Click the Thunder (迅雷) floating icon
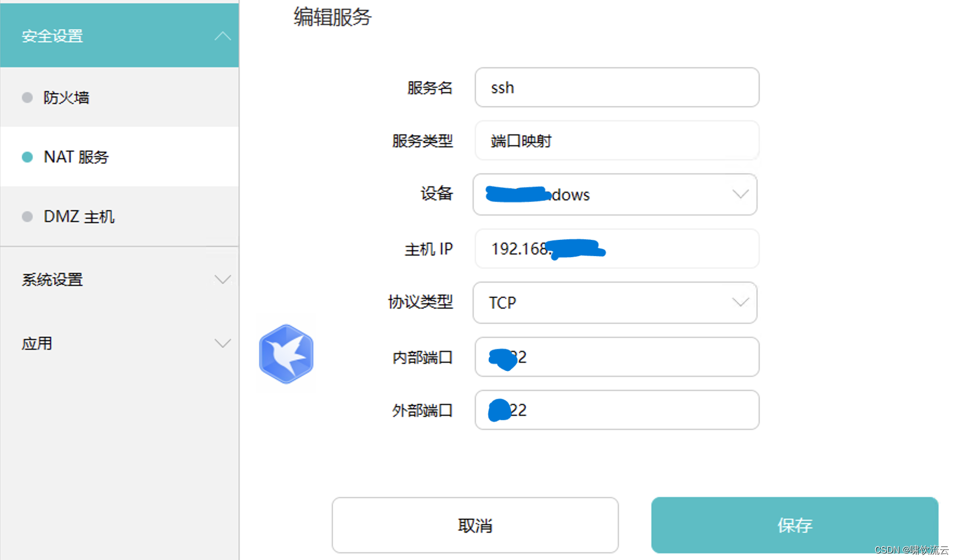Viewport: 957px width, 560px height. click(x=286, y=354)
